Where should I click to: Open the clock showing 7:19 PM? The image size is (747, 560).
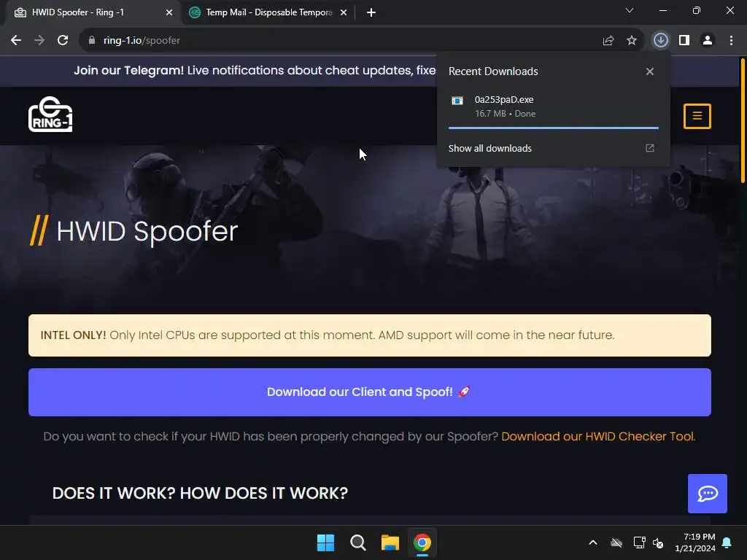click(x=695, y=542)
